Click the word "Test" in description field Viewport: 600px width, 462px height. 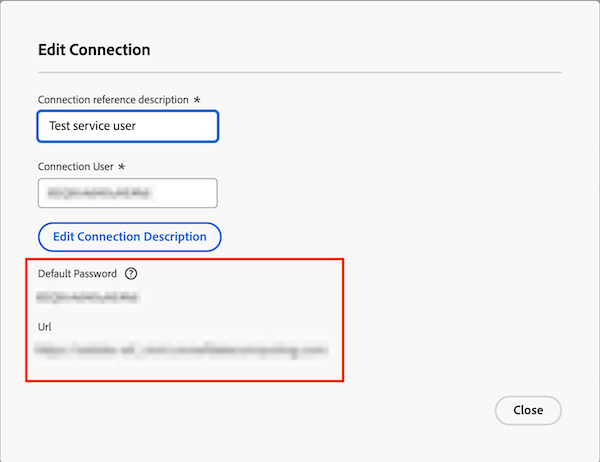[61, 127]
